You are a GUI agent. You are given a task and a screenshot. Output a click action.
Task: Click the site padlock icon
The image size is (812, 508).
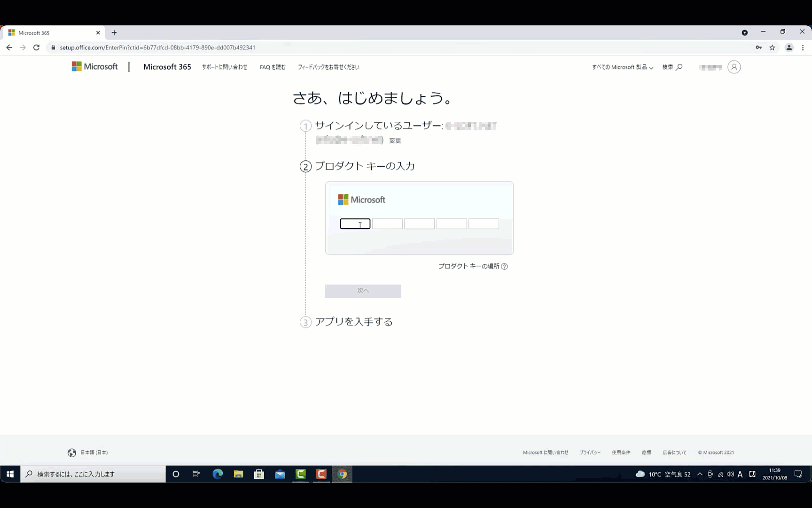coord(53,48)
